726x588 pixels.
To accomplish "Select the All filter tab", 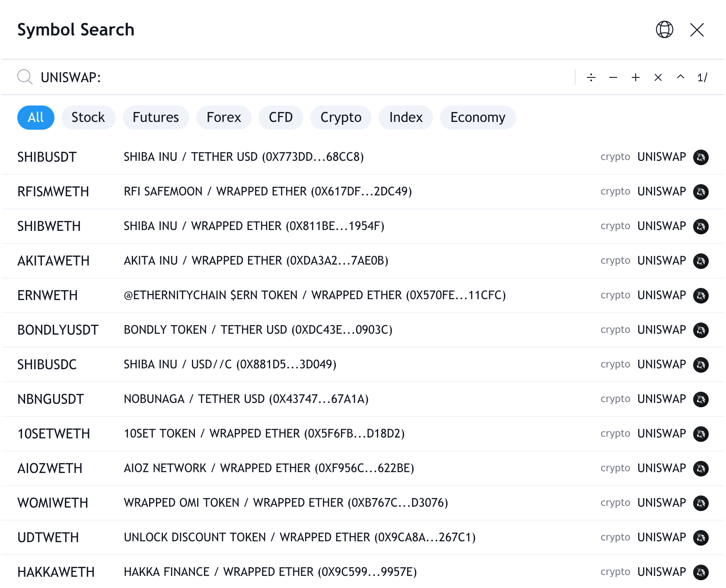I will pos(36,118).
